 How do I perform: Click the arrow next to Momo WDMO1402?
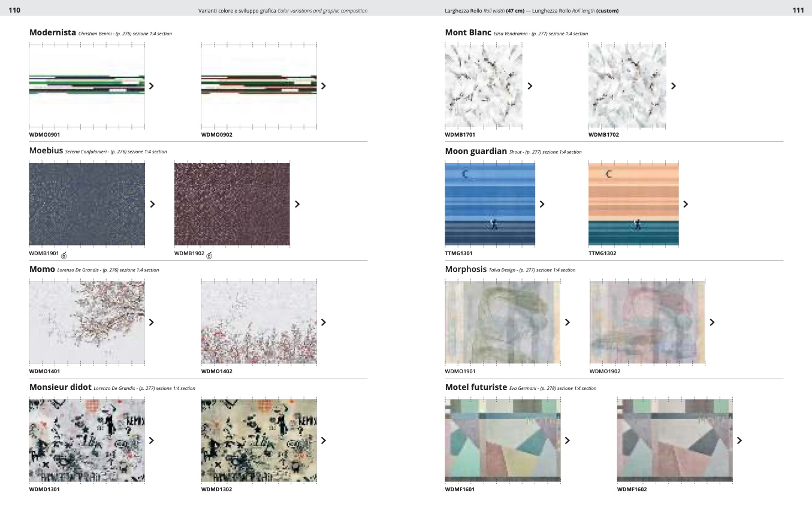pos(324,322)
